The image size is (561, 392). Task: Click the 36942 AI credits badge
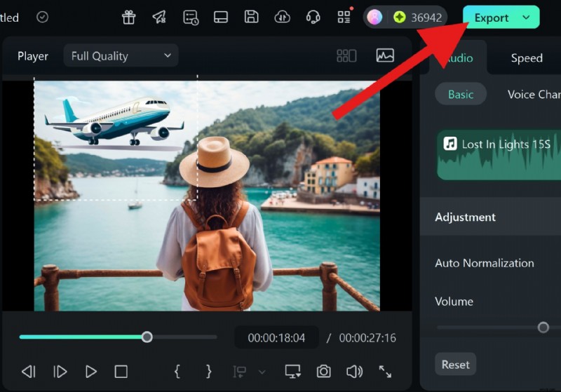pyautogui.click(x=417, y=17)
